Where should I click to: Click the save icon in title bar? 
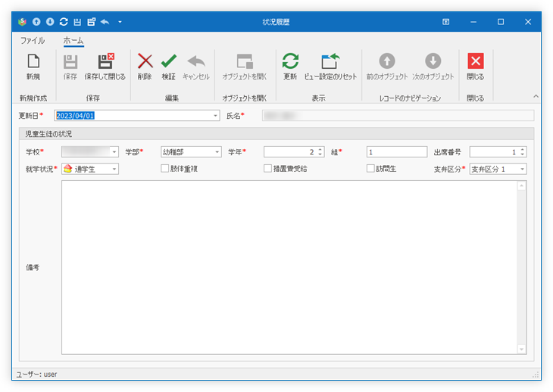click(x=77, y=22)
